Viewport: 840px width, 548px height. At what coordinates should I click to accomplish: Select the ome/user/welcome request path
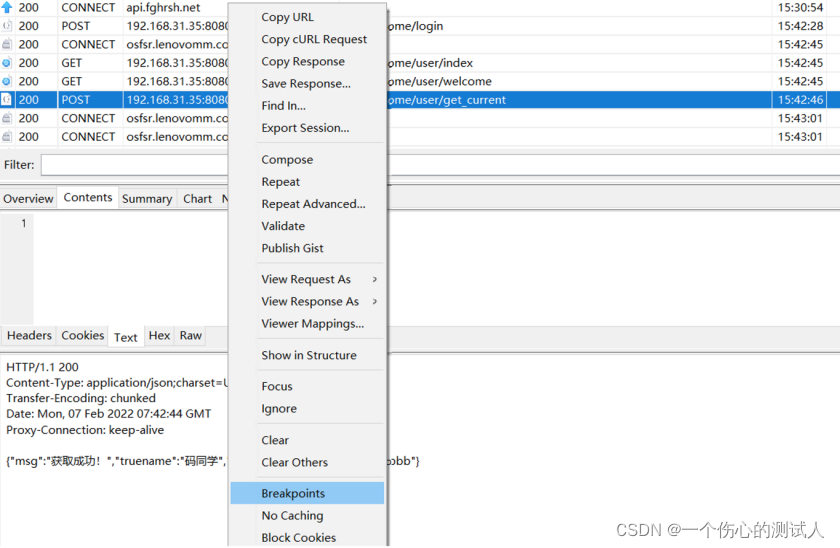[440, 81]
